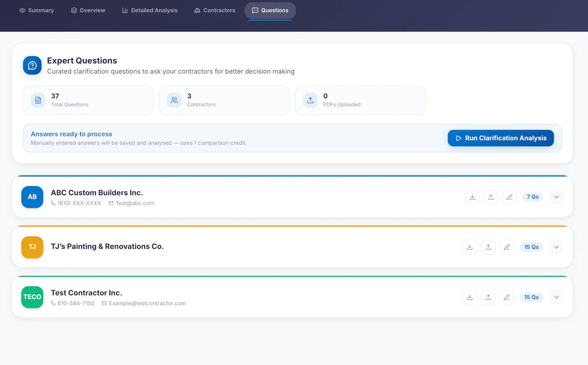This screenshot has height=365, width=588.
Task: Click the Expert Questions heading
Action: [82, 61]
